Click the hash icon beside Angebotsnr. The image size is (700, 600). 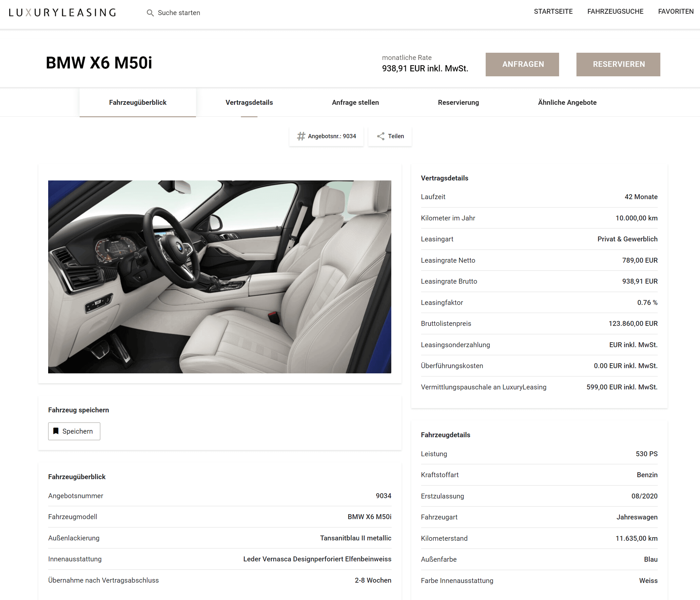pos(301,136)
